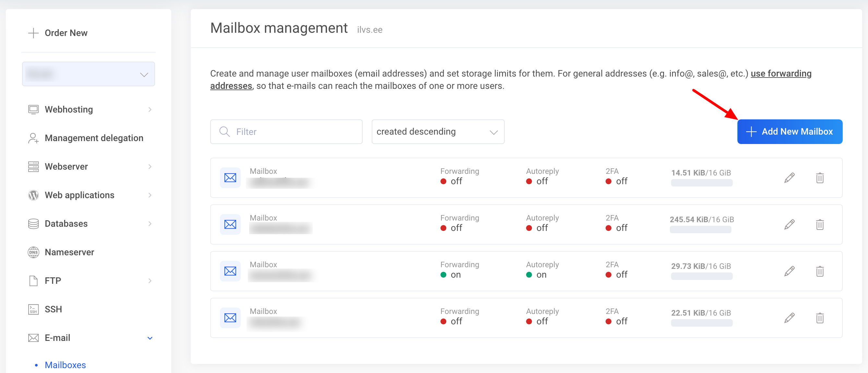Click the Add New Mailbox button

point(790,132)
